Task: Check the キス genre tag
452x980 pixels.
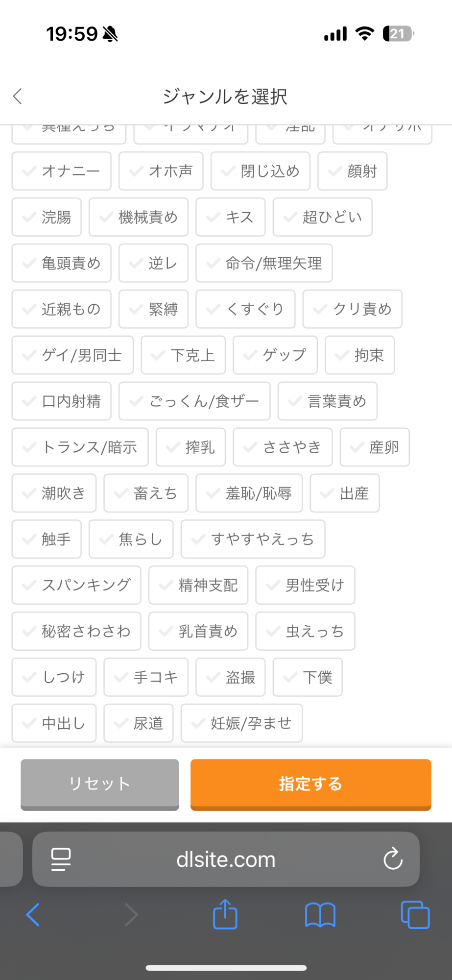Action: (x=231, y=217)
